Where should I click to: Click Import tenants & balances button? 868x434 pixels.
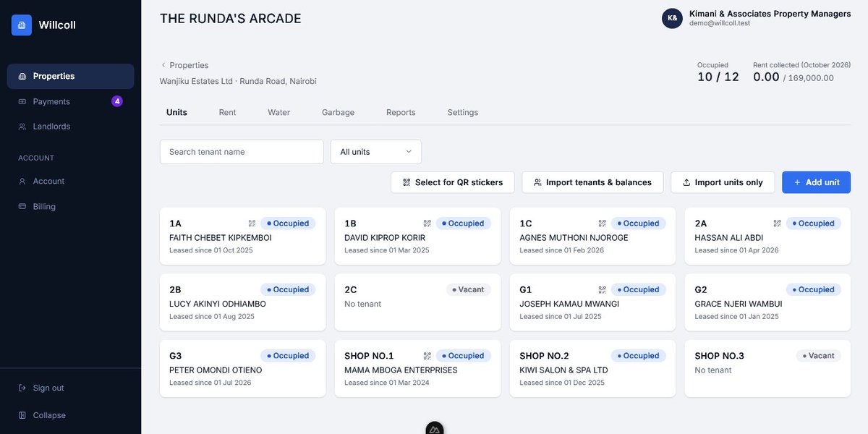[x=592, y=182]
